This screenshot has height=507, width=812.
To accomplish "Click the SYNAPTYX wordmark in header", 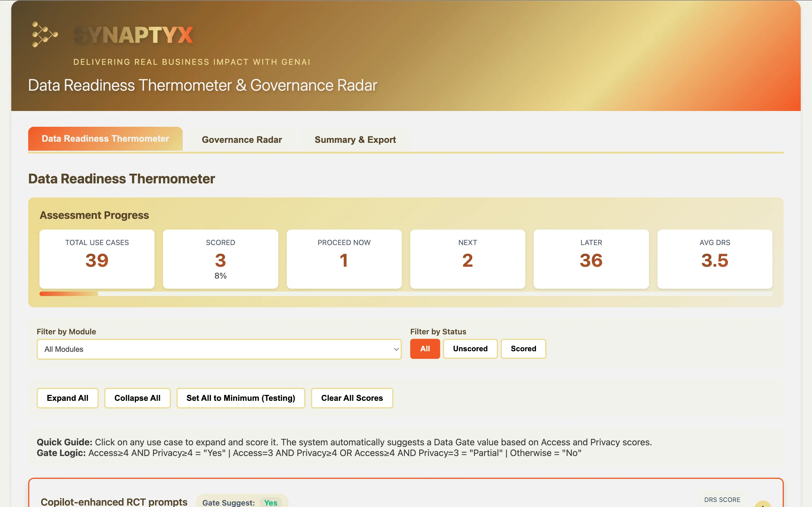I will pos(134,35).
